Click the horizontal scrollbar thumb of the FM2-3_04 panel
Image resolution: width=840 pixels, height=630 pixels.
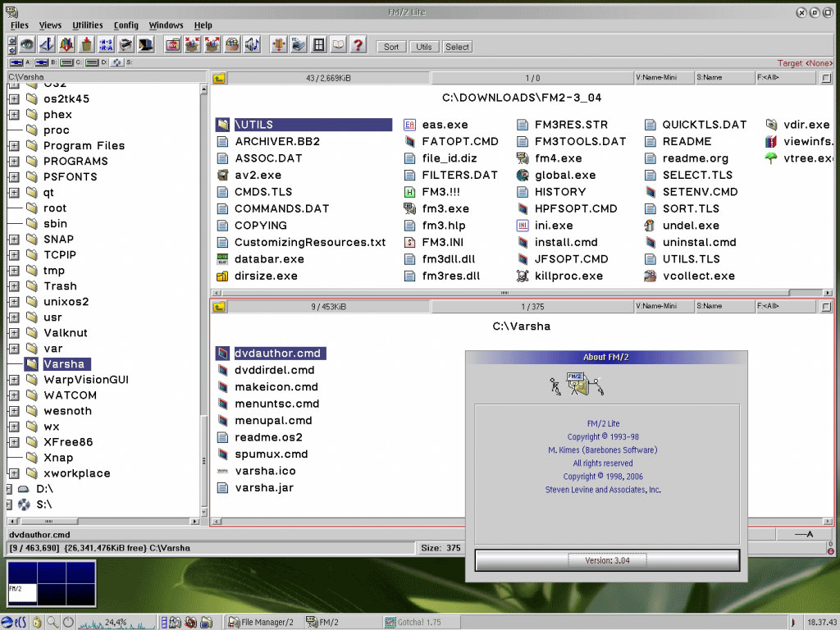505,293
